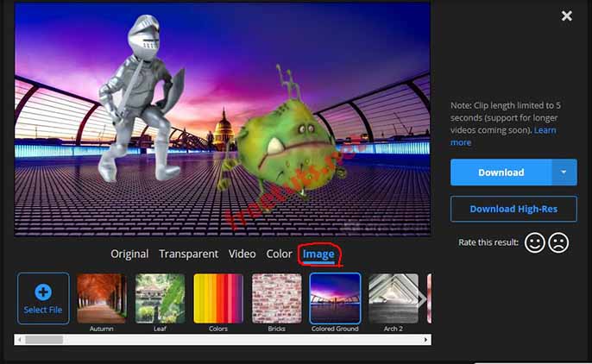Open the Learn more link
The height and width of the screenshot is (364, 592).
[x=503, y=136]
